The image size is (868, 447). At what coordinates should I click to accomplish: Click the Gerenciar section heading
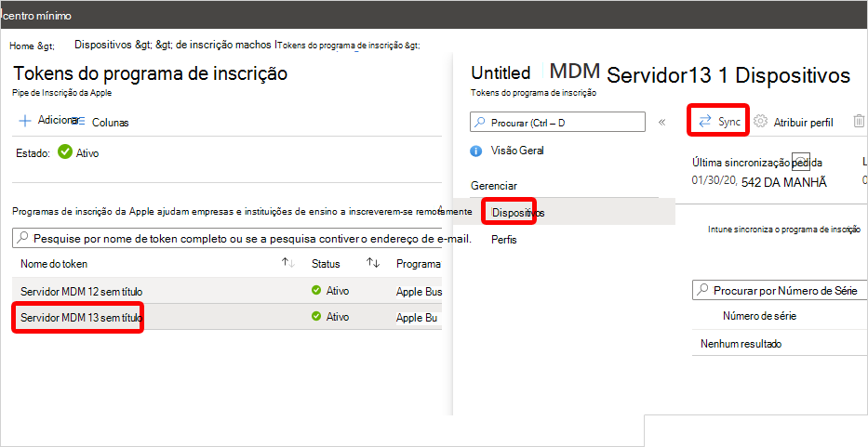(494, 186)
